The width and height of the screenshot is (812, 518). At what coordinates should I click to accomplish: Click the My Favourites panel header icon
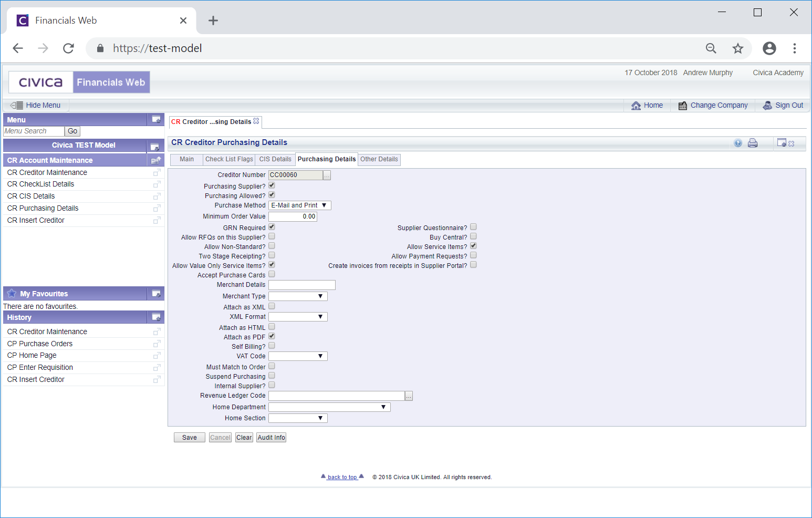[x=156, y=293]
